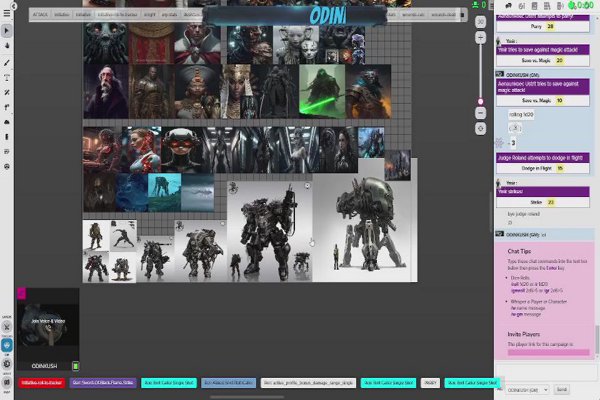Open the speaking-as dropdown ODINKUSH (GM)
The width and height of the screenshot is (600, 400).
pyautogui.click(x=527, y=390)
